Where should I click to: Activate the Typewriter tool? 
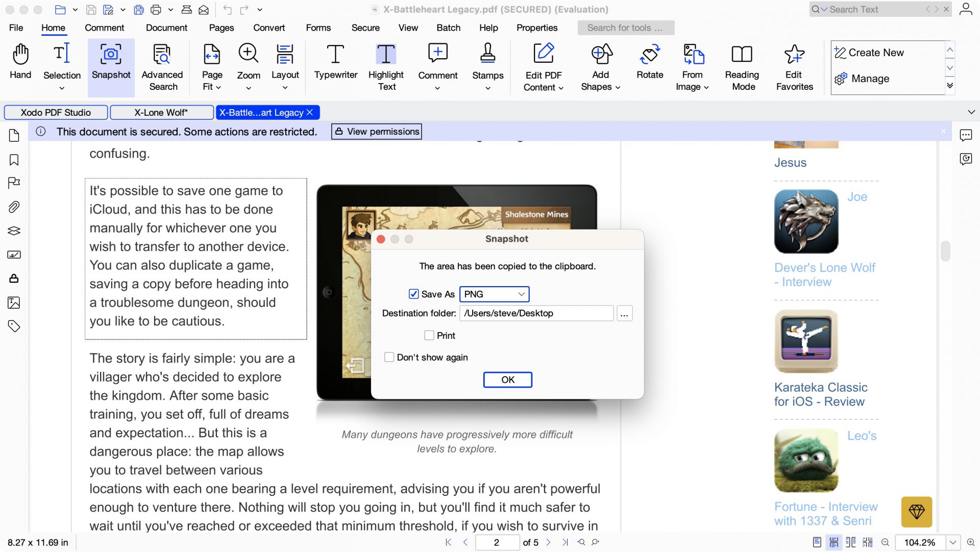335,64
